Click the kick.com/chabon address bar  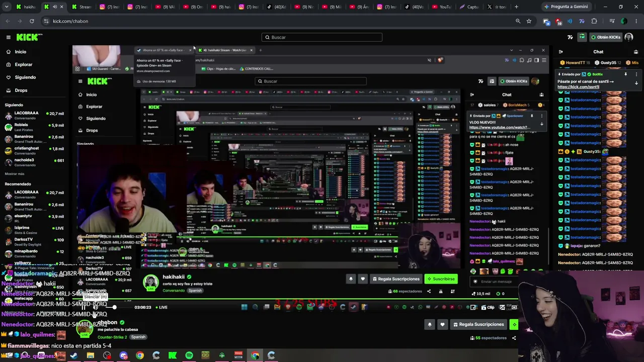pyautogui.click(x=277, y=21)
